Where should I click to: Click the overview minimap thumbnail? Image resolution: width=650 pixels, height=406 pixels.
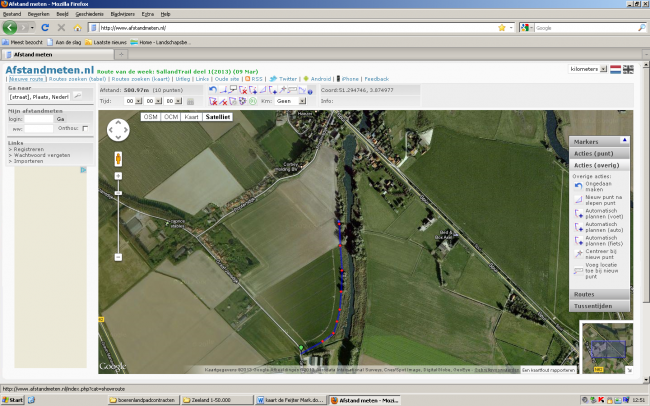click(x=608, y=348)
